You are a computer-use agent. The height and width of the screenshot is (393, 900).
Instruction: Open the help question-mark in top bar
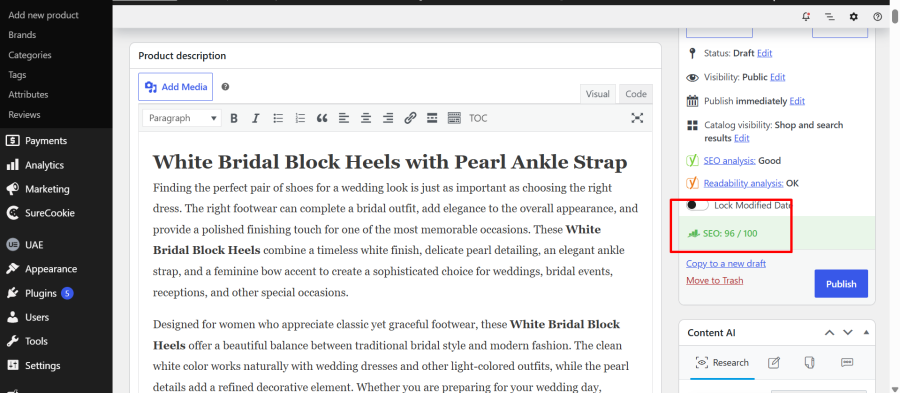[x=877, y=17]
